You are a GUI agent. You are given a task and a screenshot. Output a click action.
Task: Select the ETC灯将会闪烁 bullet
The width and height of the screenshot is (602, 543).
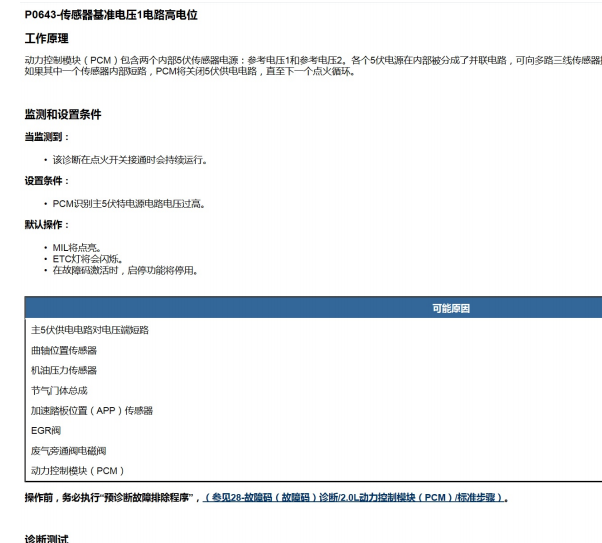coord(88,259)
